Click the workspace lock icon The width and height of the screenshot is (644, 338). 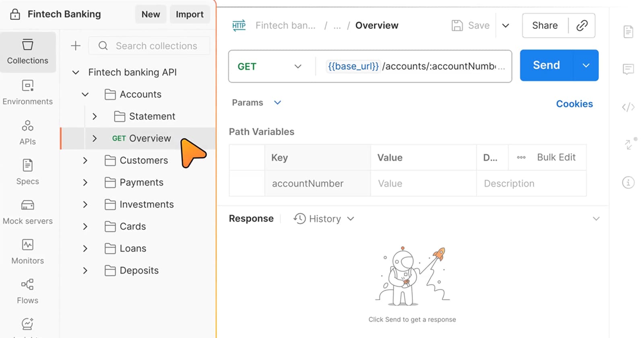pyautogui.click(x=15, y=14)
